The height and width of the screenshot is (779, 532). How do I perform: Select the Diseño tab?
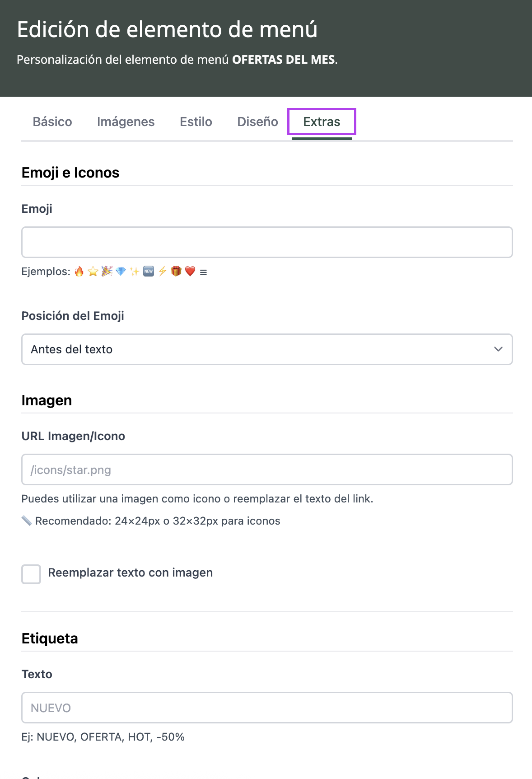tap(257, 122)
